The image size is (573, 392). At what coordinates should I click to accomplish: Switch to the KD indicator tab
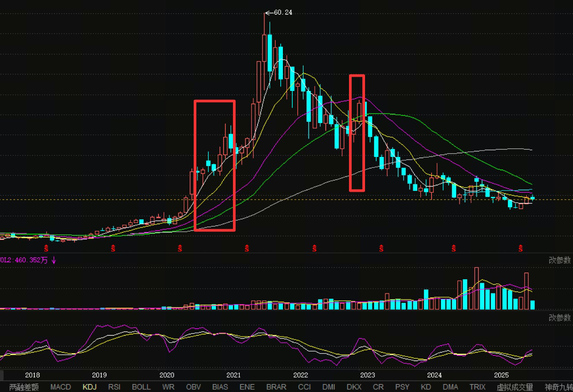[426, 387]
